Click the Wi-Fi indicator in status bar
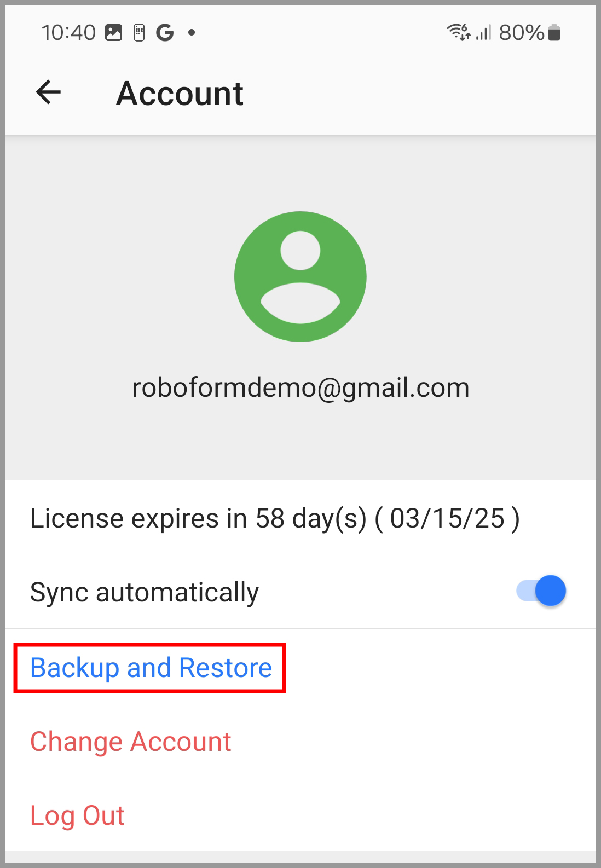601x868 pixels. click(x=458, y=32)
